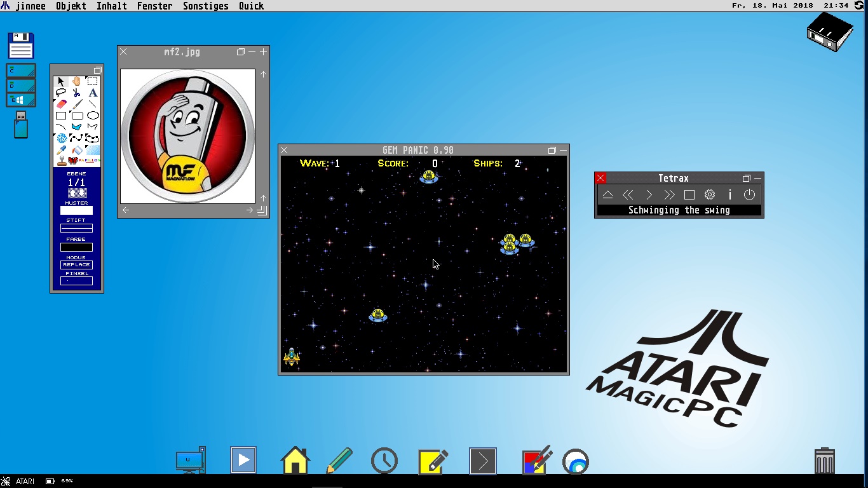The width and height of the screenshot is (868, 488).
Task: Launch the blue play button dock icon
Action: (x=243, y=461)
